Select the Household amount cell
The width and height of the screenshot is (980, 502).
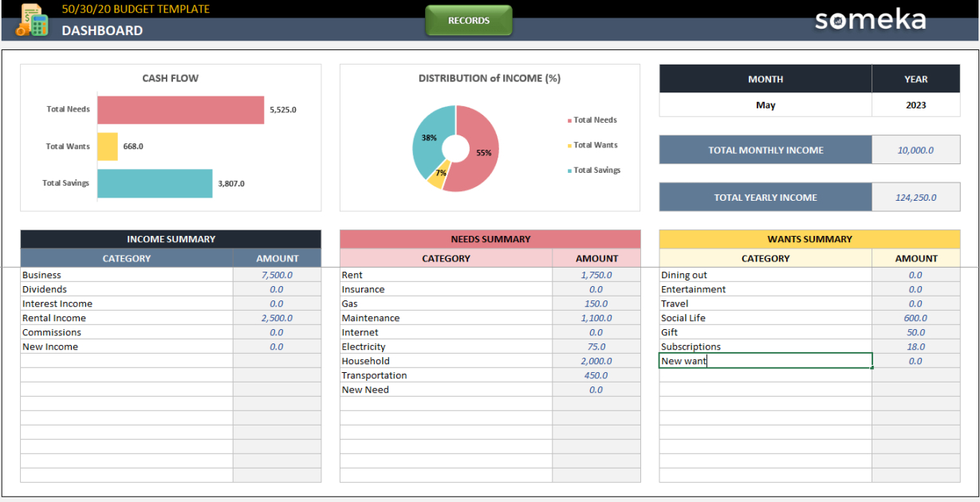tap(596, 361)
